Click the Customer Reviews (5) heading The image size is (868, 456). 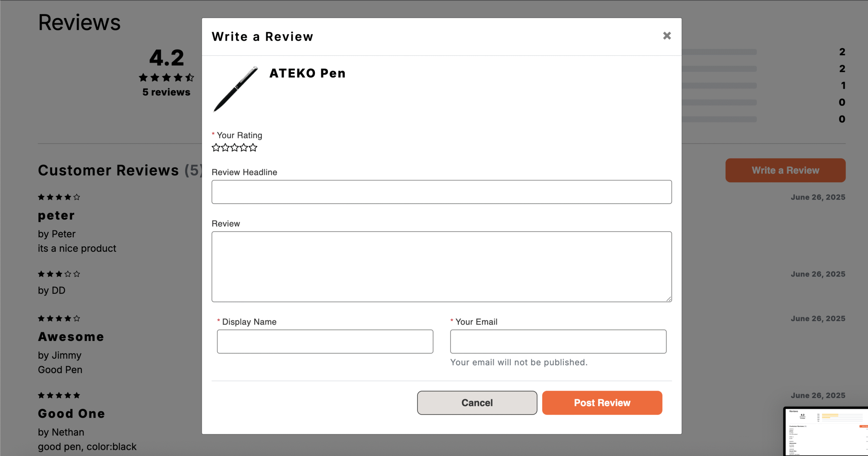[x=120, y=170]
